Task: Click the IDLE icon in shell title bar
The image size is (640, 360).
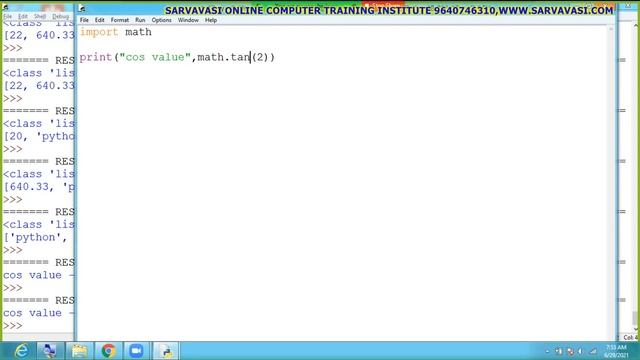Action: tap(5, 7)
